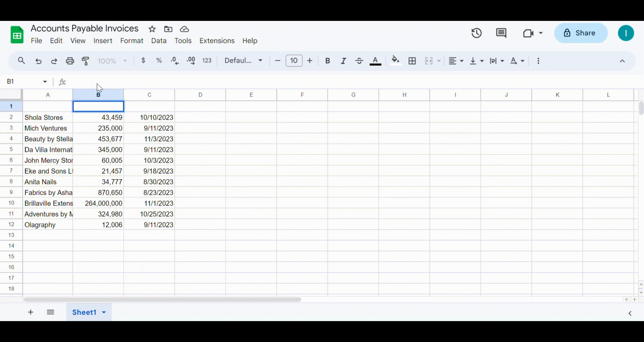This screenshot has height=342, width=644.
Task: Open the font family dropdown
Action: pyautogui.click(x=243, y=60)
